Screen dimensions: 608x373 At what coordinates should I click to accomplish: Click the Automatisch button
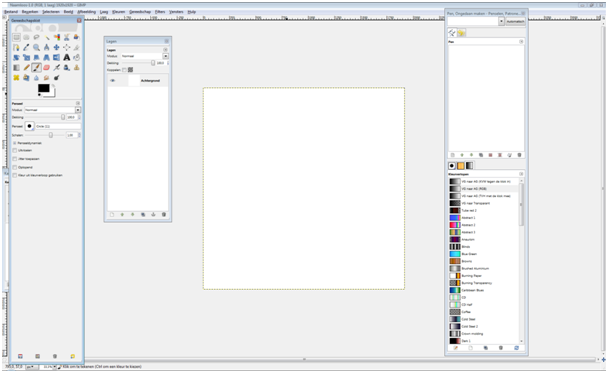[x=515, y=21]
